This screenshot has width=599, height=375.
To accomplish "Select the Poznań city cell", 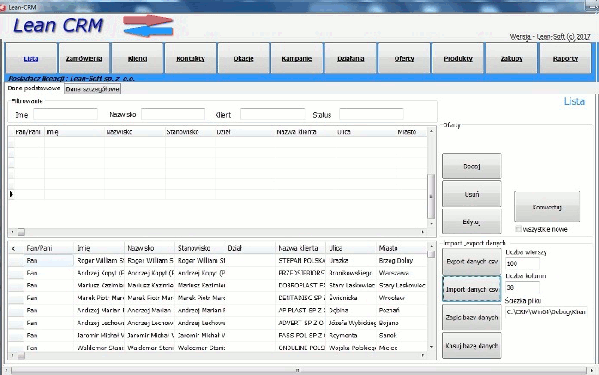I will click(x=401, y=310).
